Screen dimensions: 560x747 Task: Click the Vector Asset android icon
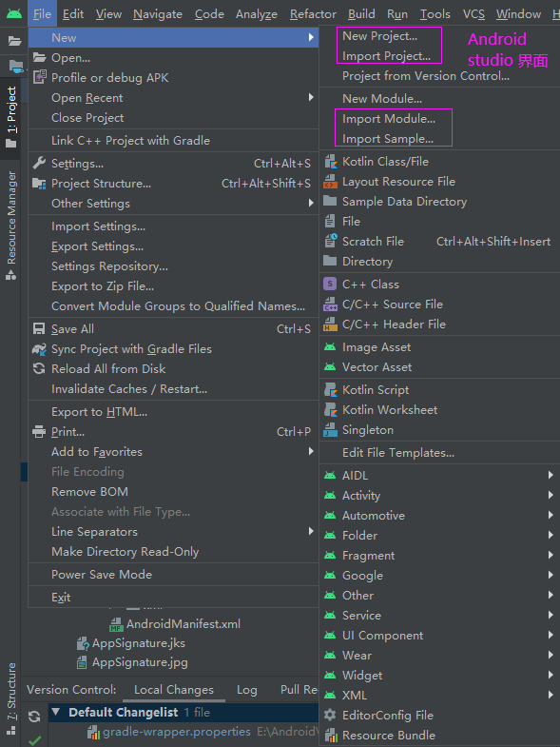[x=330, y=366]
